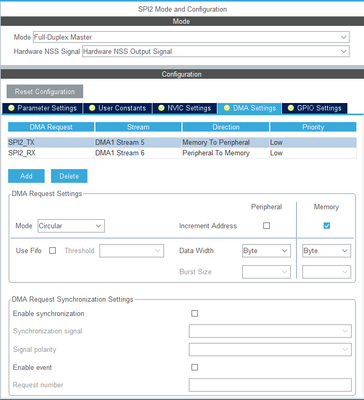This screenshot has height=400, width=364.
Task: Click the Priority column header
Action: click(313, 127)
